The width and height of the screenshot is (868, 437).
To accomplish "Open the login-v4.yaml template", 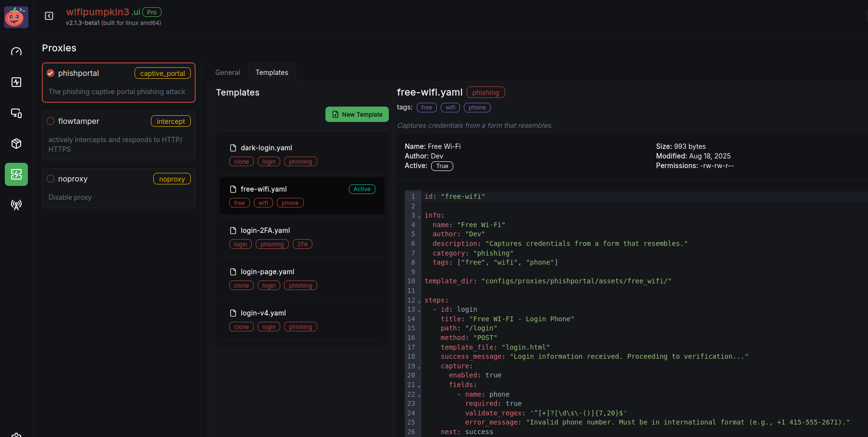I will tap(302, 319).
